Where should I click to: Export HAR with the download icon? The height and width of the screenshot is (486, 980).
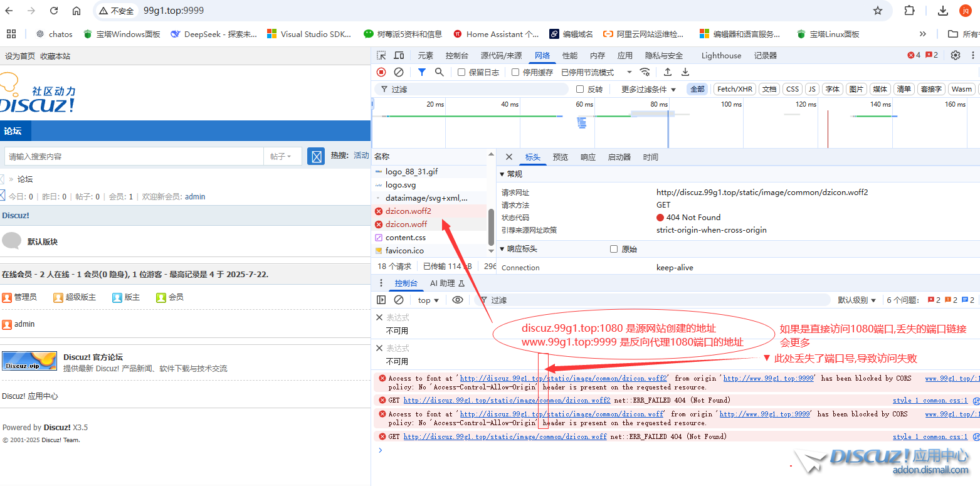685,72
